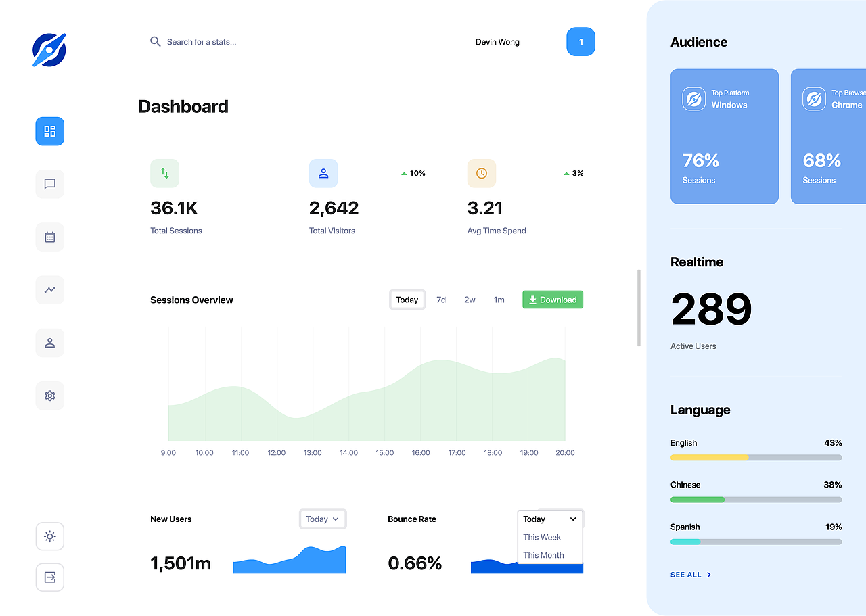The image size is (866, 616).
Task: Toggle the light mode sun icon
Action: tap(49, 536)
